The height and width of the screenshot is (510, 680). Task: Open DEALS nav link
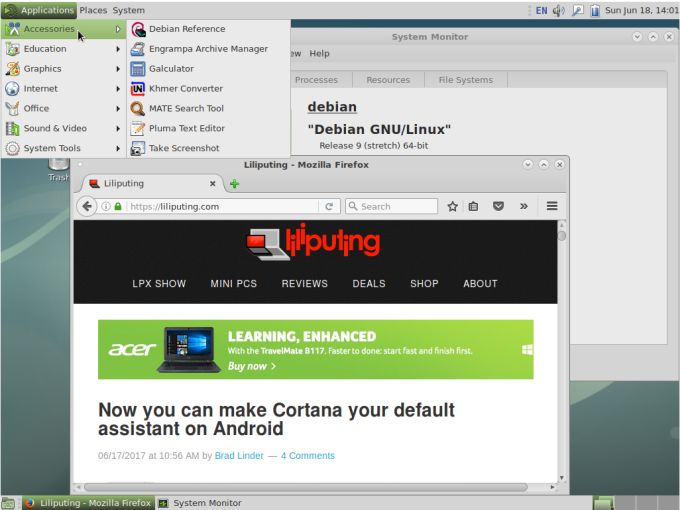369,284
